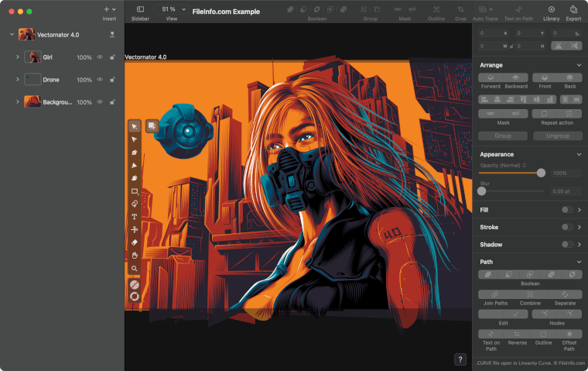Click the Export icon in the top toolbar
The width and height of the screenshot is (588, 371).
click(573, 10)
